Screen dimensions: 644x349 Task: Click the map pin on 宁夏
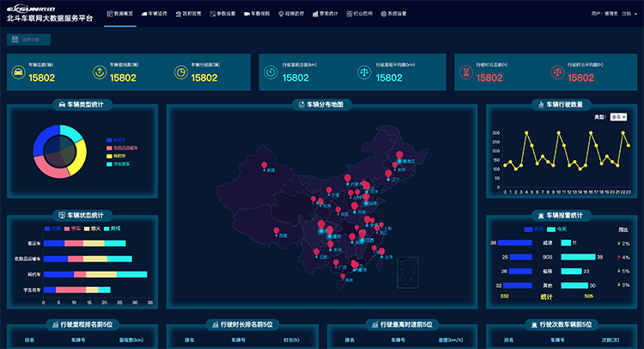click(x=329, y=190)
